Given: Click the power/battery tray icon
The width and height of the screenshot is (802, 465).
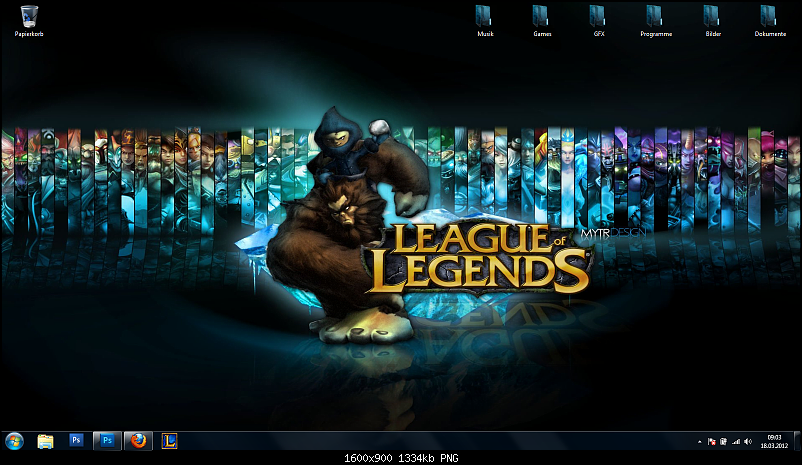Looking at the screenshot, I should (x=723, y=441).
